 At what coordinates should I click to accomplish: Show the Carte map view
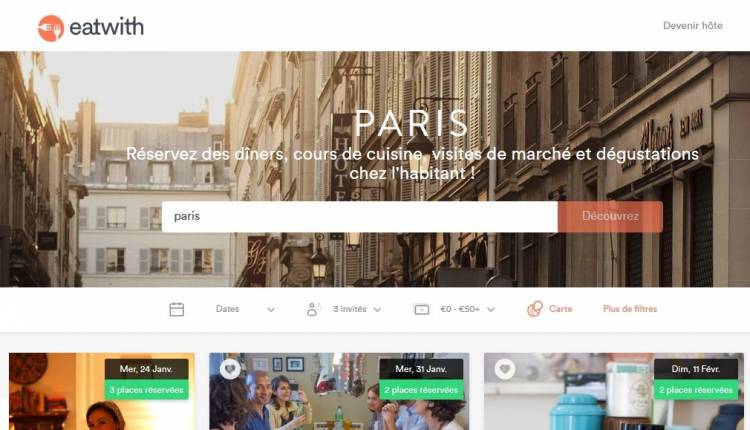(561, 309)
